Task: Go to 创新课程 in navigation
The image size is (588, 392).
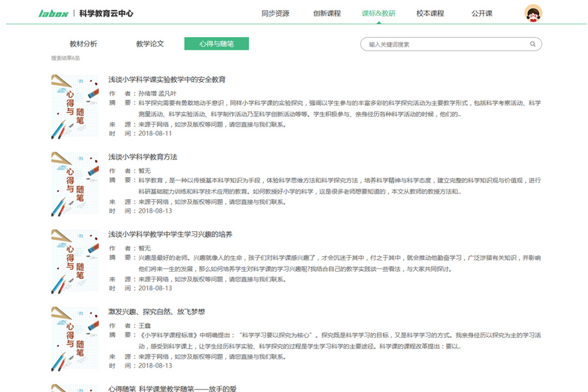Action: (x=327, y=13)
